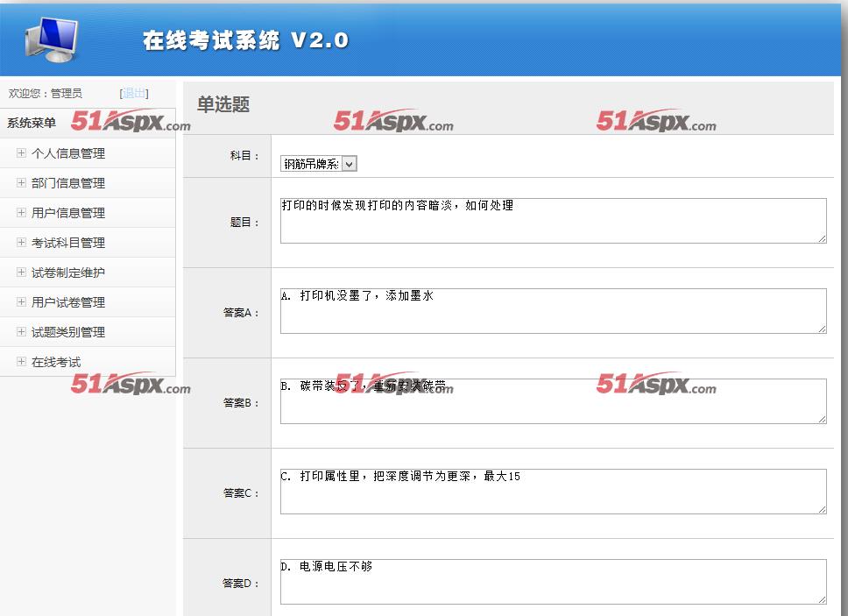848x616 pixels.
Task: Click the computer monitor logo icon in header
Action: tap(54, 37)
